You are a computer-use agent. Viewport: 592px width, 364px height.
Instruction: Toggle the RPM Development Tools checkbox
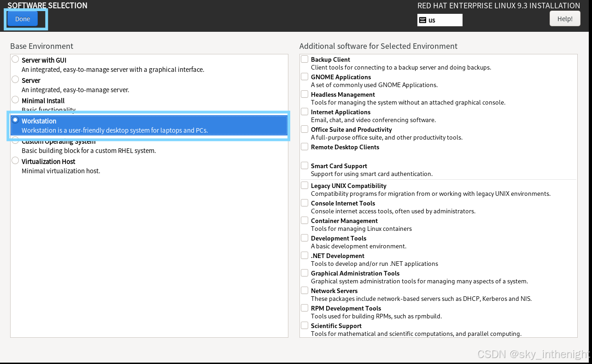(305, 308)
